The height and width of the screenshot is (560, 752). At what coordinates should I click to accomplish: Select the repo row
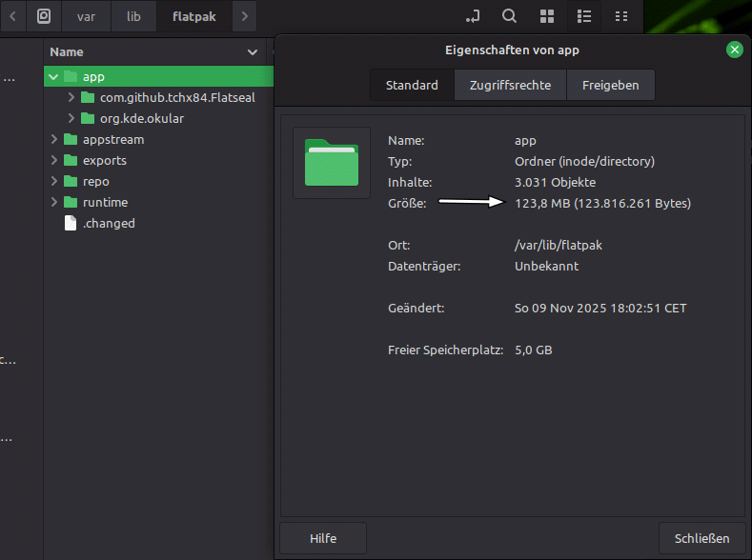tap(159, 181)
